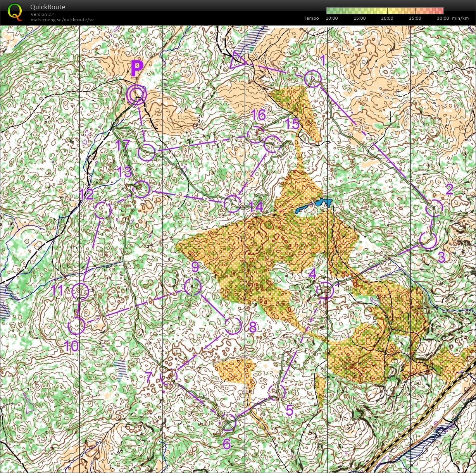The width and height of the screenshot is (476, 473).
Task: Click the Tempo legend label
Action: click(311, 18)
